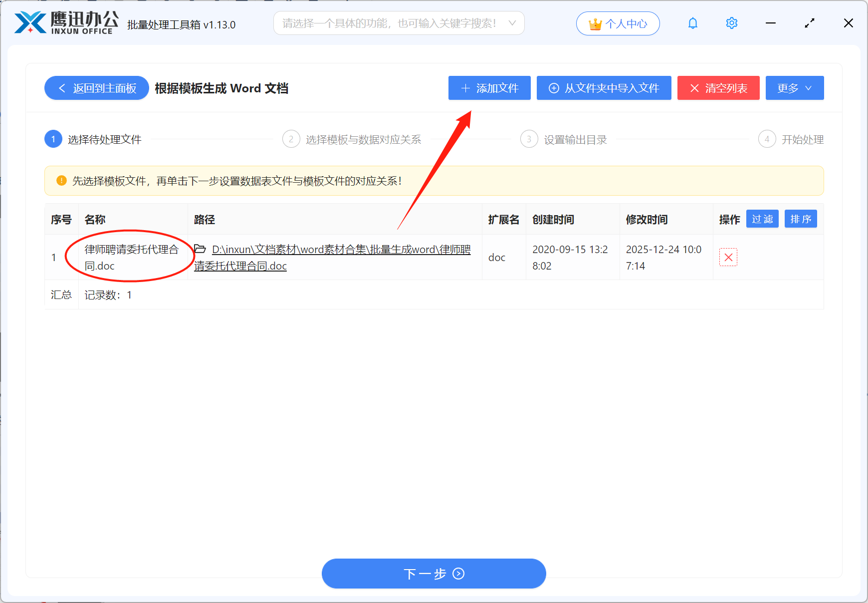Click the warning icon in the yellow notice bar
This screenshot has width=868, height=603.
[61, 181]
